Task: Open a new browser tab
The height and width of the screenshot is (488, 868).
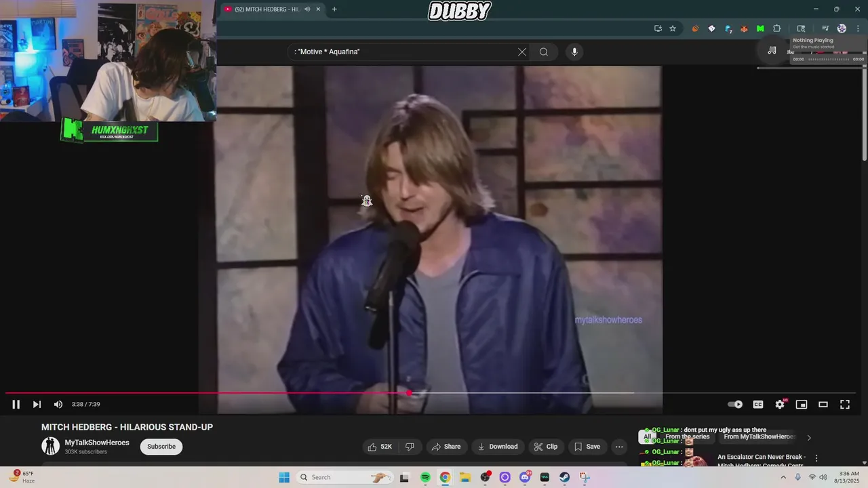Action: pos(334,9)
